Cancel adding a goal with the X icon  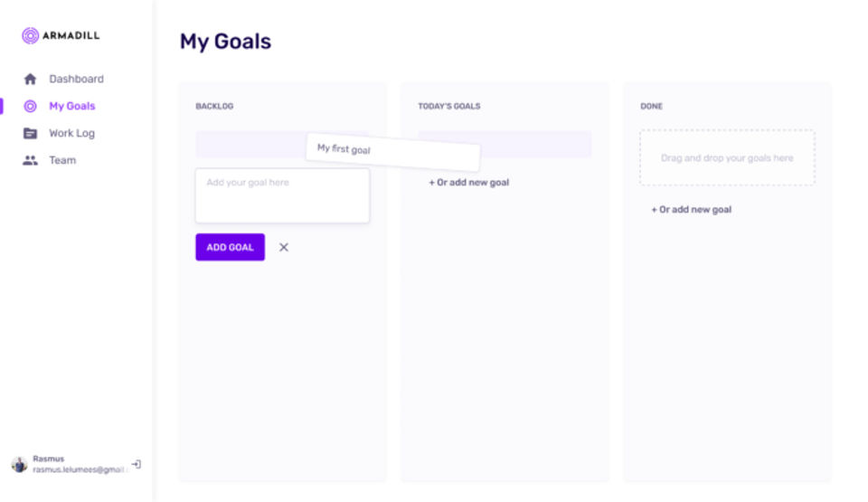[x=284, y=247]
